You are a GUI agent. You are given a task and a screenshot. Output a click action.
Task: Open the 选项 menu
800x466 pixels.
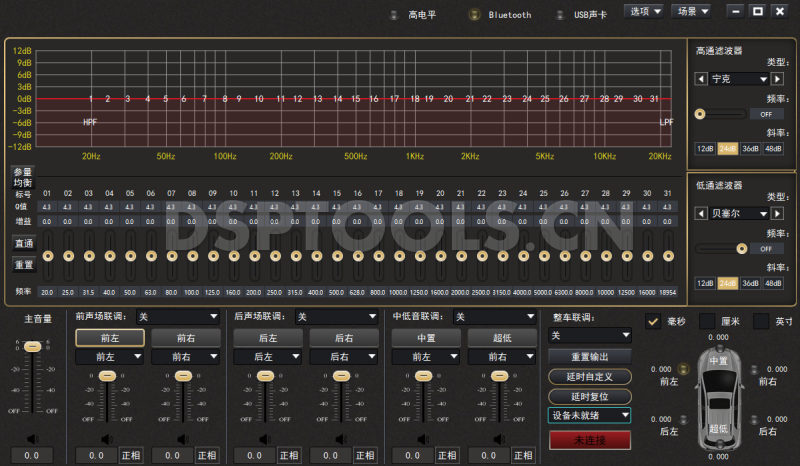[644, 11]
